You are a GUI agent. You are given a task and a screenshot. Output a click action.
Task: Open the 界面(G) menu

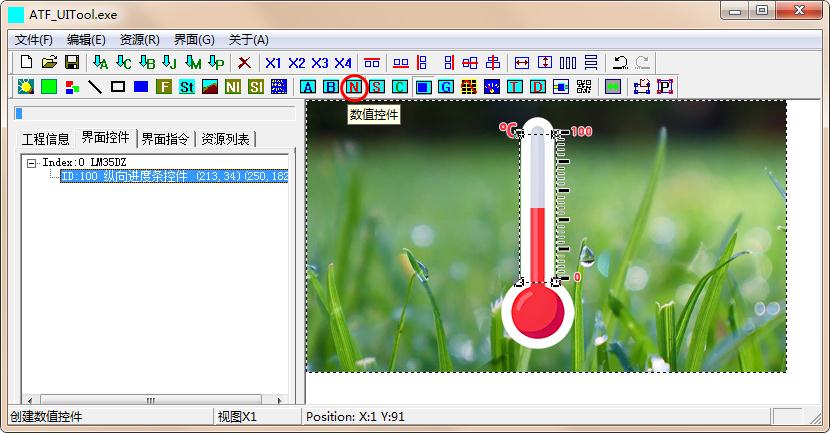coord(194,40)
